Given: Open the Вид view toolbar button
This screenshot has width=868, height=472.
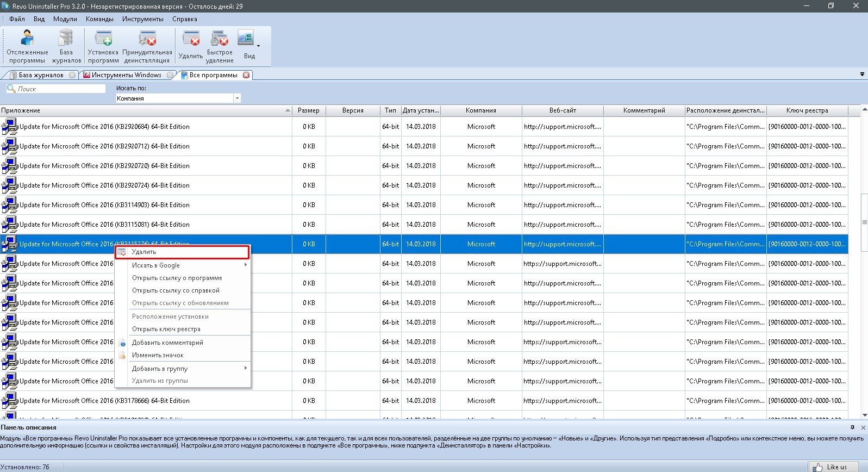Looking at the screenshot, I should pos(249,45).
